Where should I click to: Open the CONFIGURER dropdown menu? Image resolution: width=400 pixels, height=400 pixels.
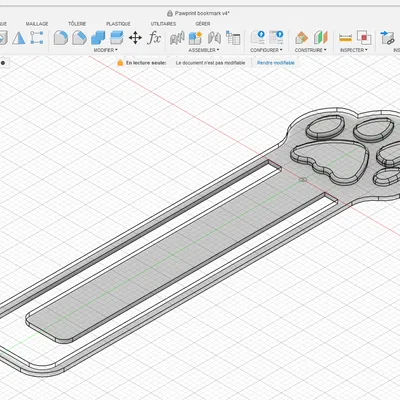(x=266, y=50)
